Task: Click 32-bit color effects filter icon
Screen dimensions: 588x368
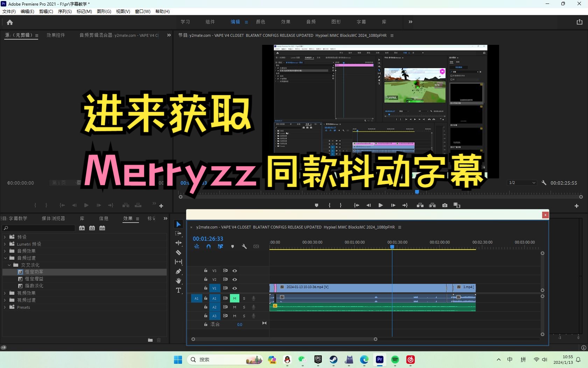Action: click(x=92, y=228)
